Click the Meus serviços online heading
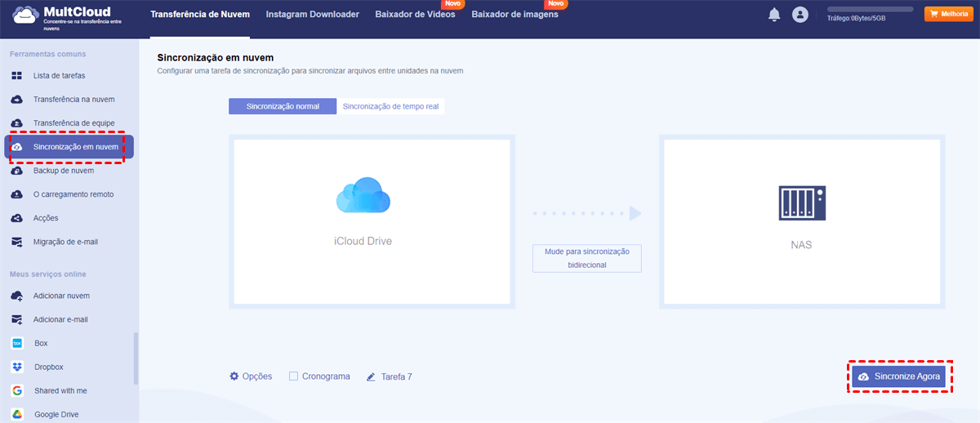This screenshot has height=423, width=980. [48, 274]
